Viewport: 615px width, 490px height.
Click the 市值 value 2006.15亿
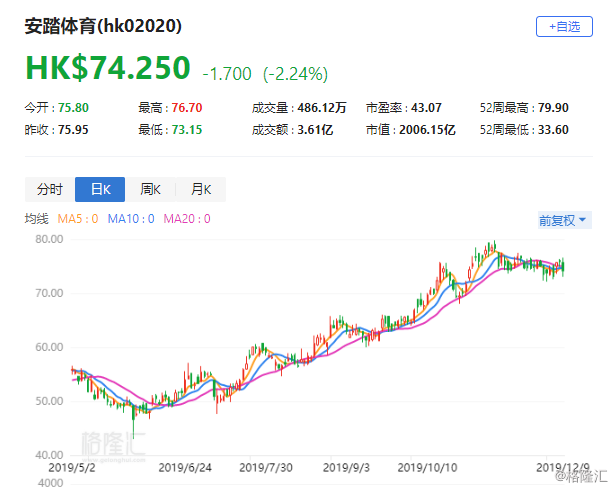tap(427, 129)
